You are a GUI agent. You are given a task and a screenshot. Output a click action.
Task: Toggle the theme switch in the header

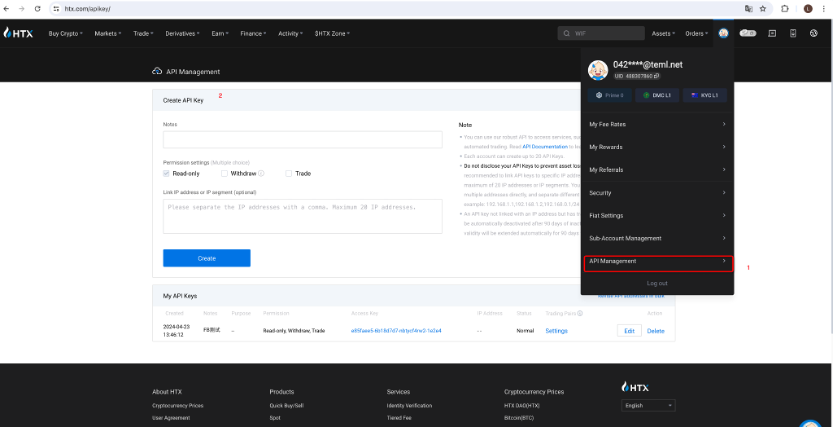pos(747,33)
